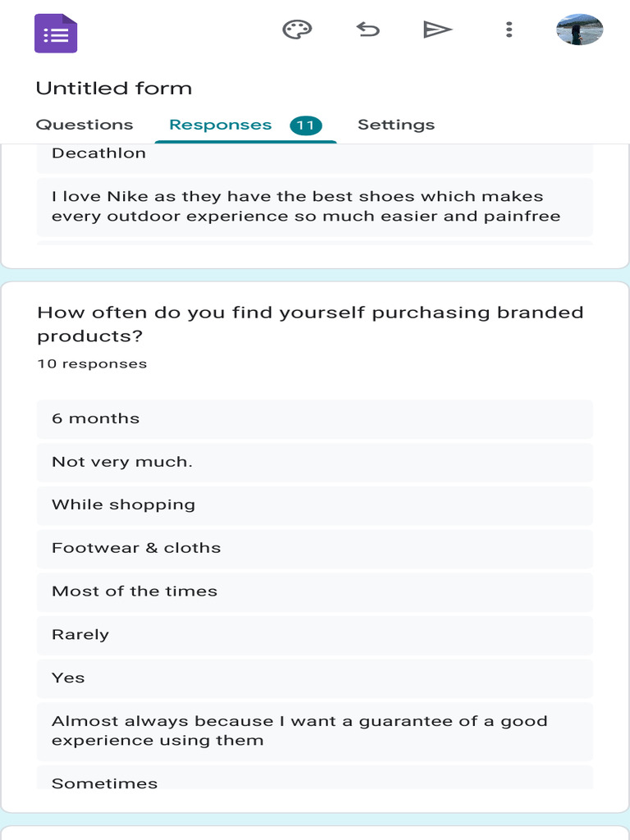This screenshot has width=630, height=840.
Task: Select the '6 months' response
Action: (x=315, y=419)
